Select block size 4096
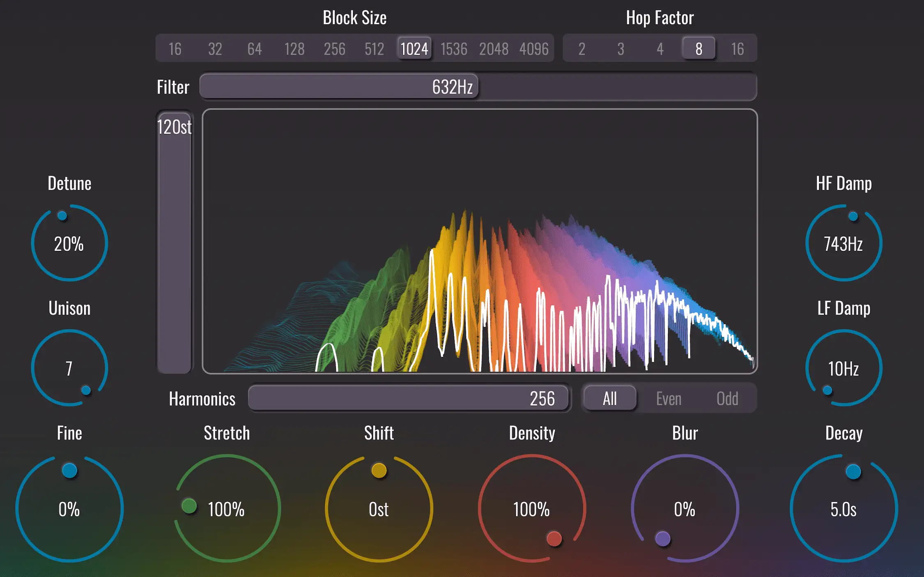The height and width of the screenshot is (577, 924). tap(534, 49)
